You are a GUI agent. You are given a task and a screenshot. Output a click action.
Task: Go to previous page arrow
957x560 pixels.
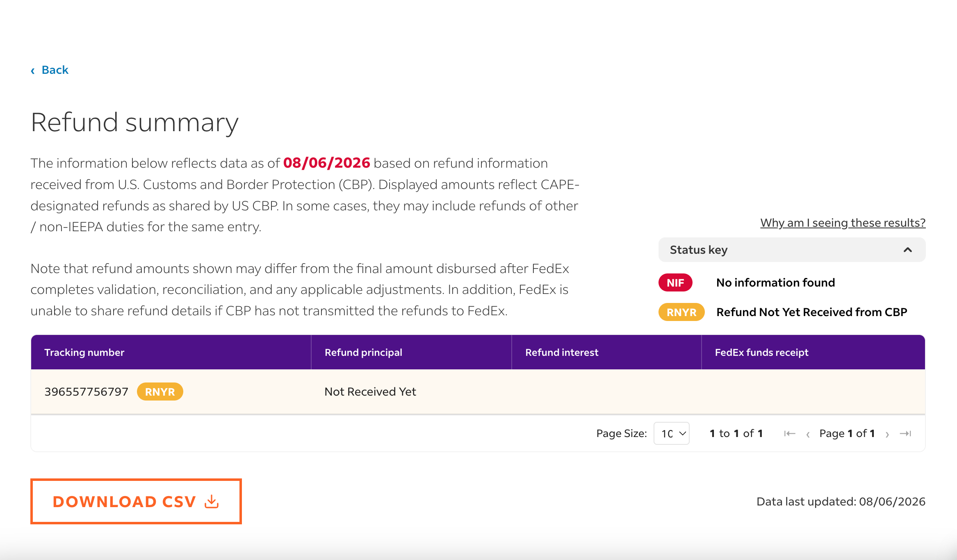pos(808,434)
